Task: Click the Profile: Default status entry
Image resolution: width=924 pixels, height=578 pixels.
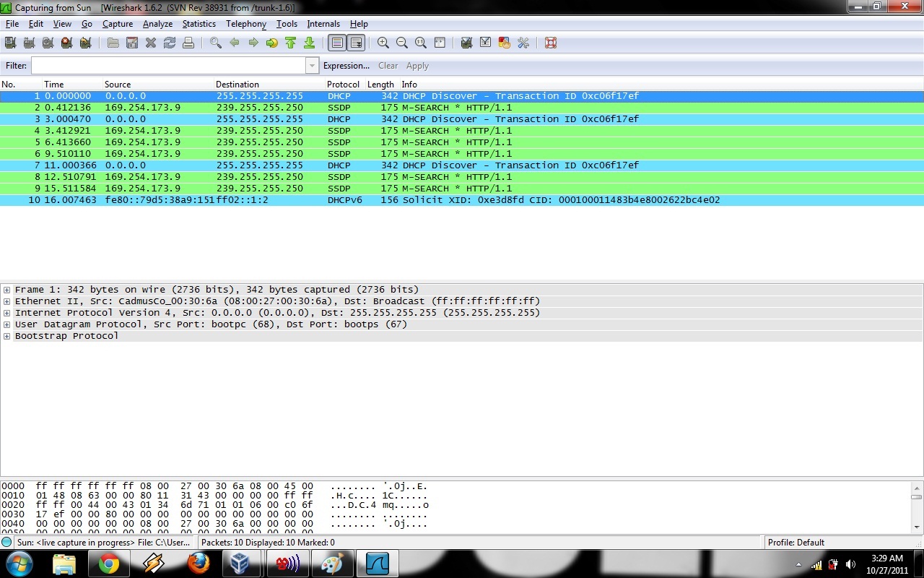Action: coord(796,542)
